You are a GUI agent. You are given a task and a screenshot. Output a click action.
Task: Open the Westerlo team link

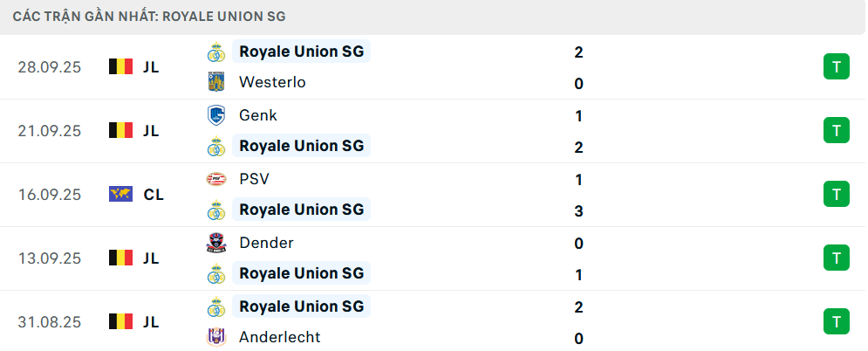click(271, 83)
